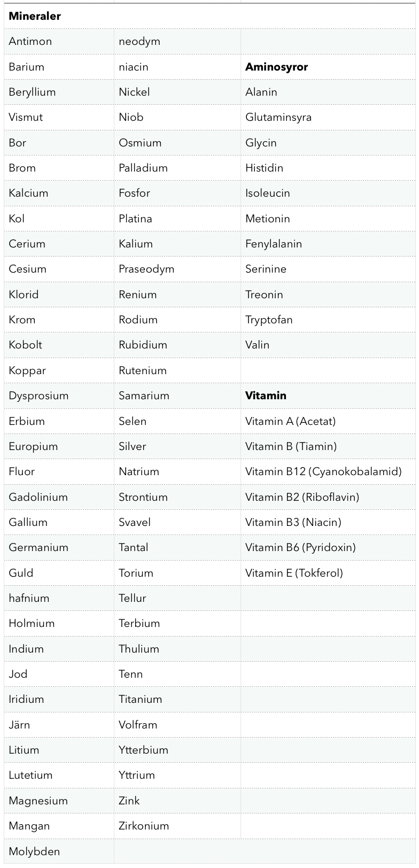Select the Ytterbium entry
419x868 pixels.
(x=143, y=750)
